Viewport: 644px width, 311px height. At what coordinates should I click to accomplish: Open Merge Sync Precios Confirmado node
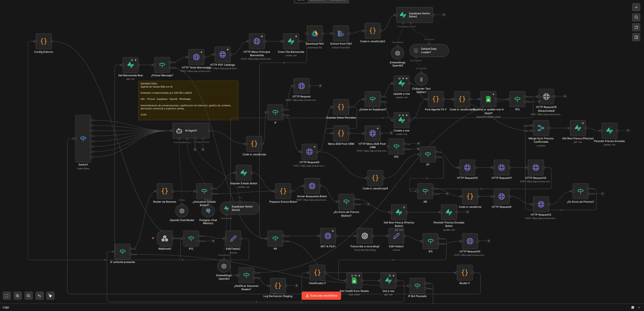(x=541, y=128)
